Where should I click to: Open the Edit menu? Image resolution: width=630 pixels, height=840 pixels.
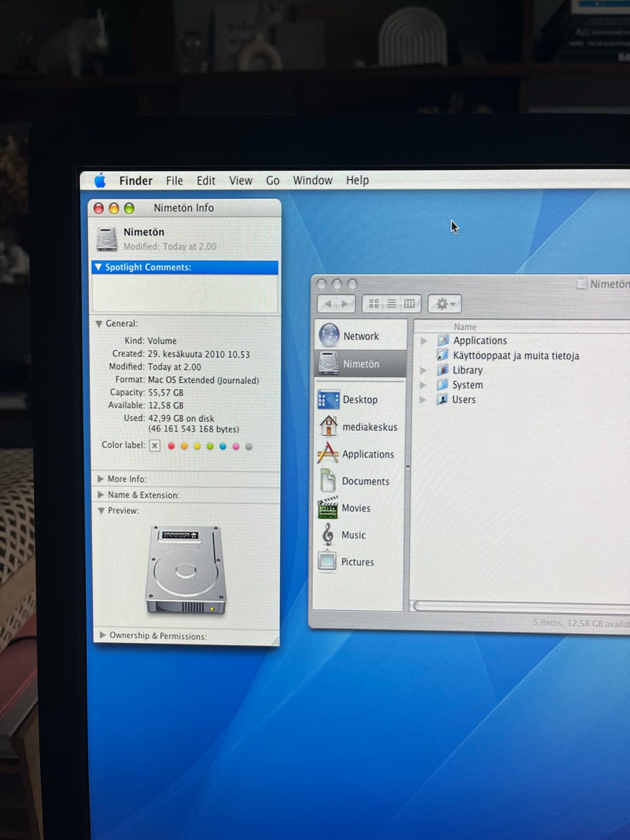206,180
